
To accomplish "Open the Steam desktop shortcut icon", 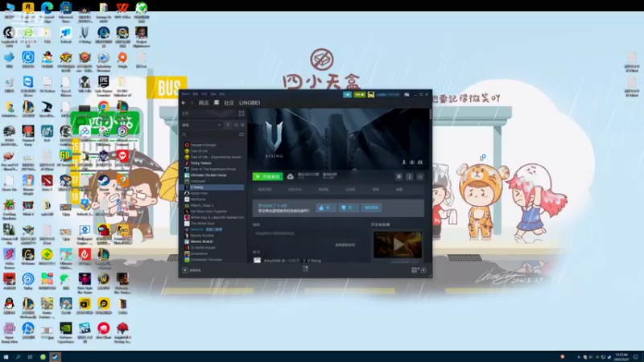I will coord(104,180).
